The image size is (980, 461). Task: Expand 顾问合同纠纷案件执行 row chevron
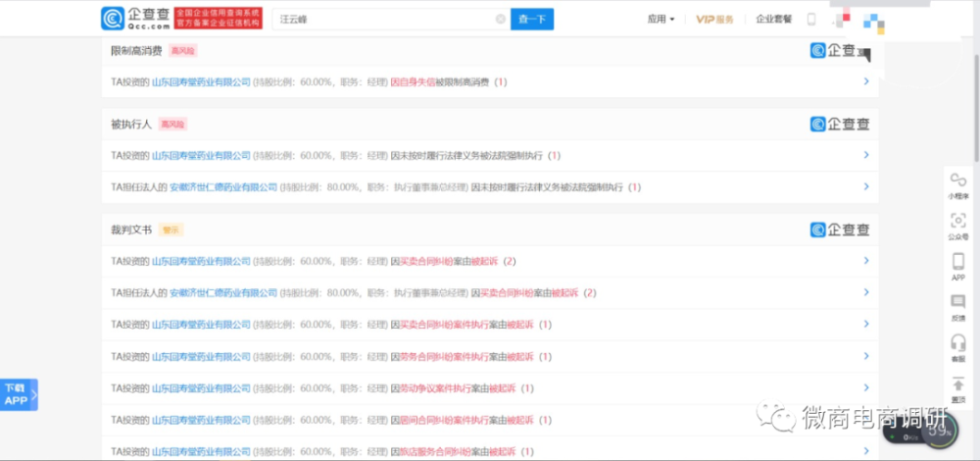[866, 419]
